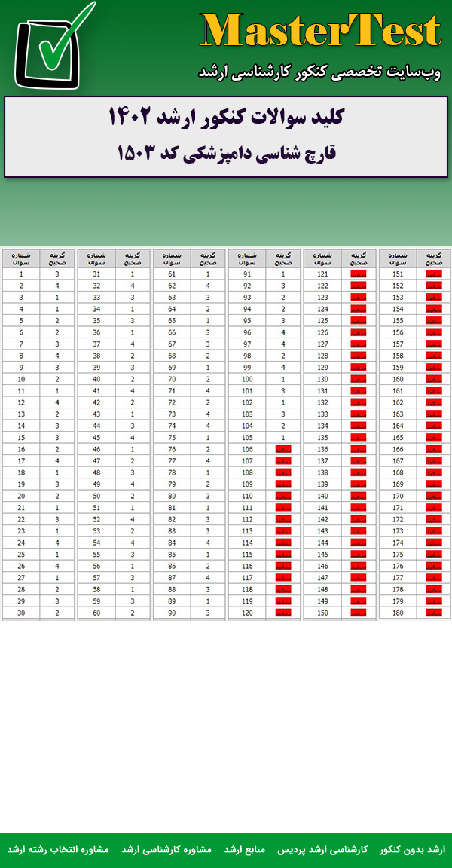Click the MasterTest site title
Image resolution: width=452 pixels, height=868 pixels.
[320, 32]
